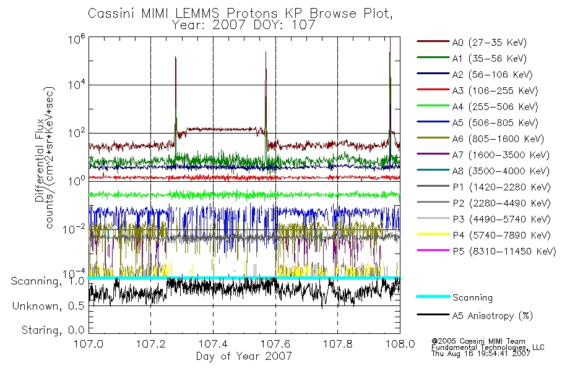This screenshot has height=371, width=588.
Task: Click the A6 (805-1600 KeV) legend label
Action: (x=498, y=139)
